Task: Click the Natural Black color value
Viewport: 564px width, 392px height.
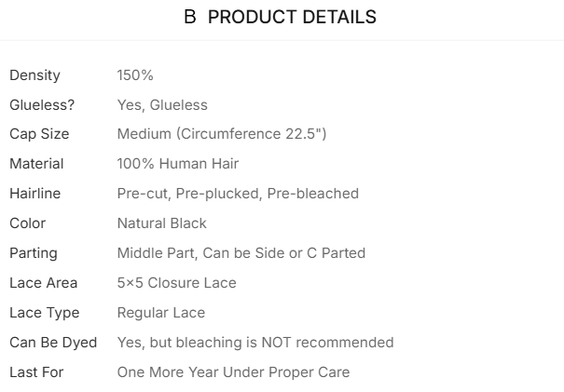Action: [162, 223]
